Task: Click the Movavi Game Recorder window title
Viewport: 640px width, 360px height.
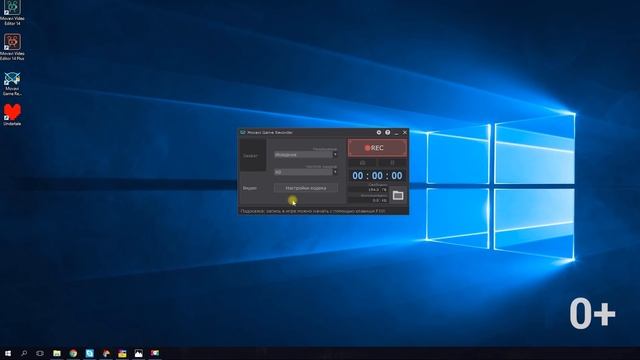Action: 270,132
